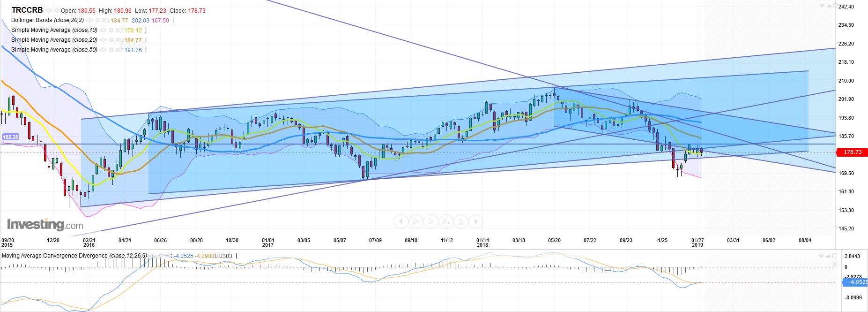Select the Bollinger Bands (close,20,2) legend label

click(47, 20)
